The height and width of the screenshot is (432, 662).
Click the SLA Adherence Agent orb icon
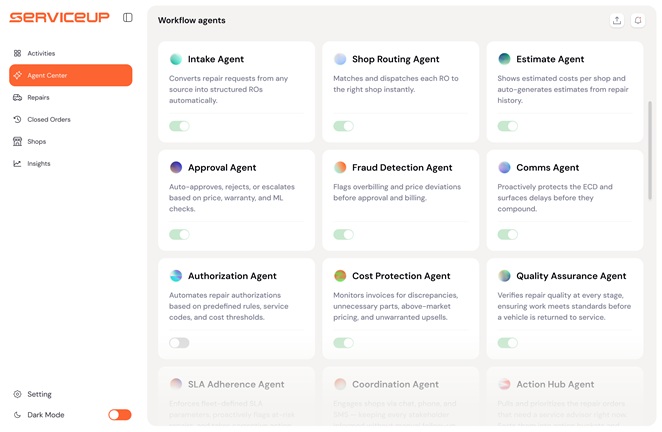(x=176, y=384)
